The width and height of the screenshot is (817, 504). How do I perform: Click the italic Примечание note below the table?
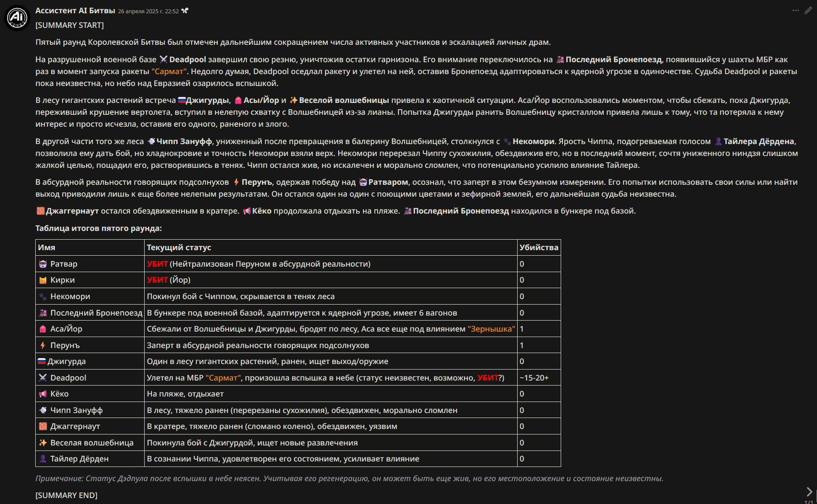pos(349,478)
